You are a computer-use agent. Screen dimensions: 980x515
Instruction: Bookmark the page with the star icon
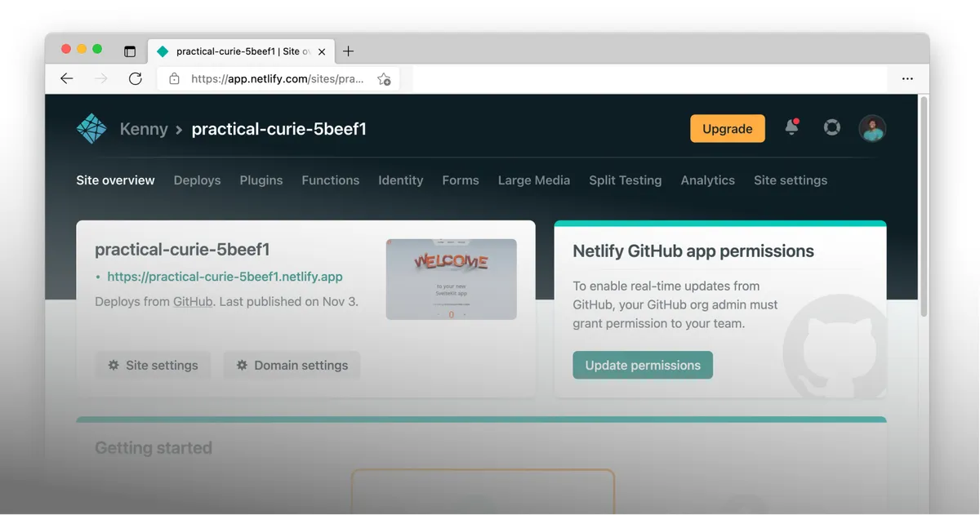(x=384, y=79)
